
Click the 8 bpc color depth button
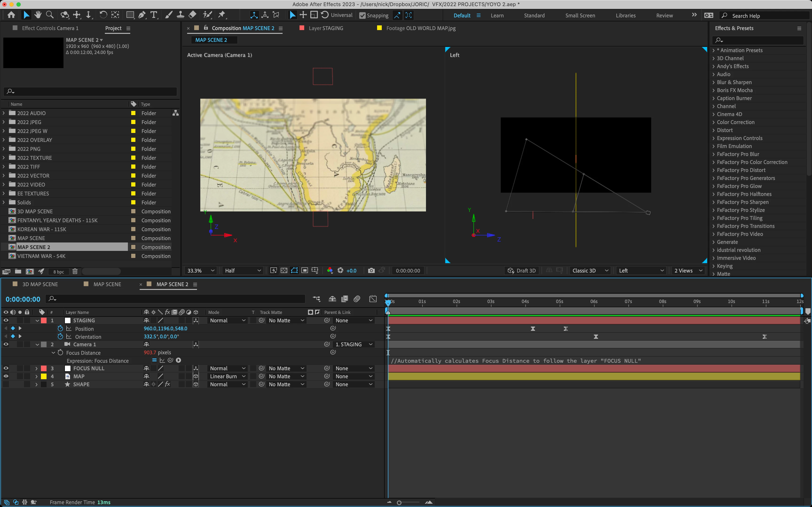59,272
